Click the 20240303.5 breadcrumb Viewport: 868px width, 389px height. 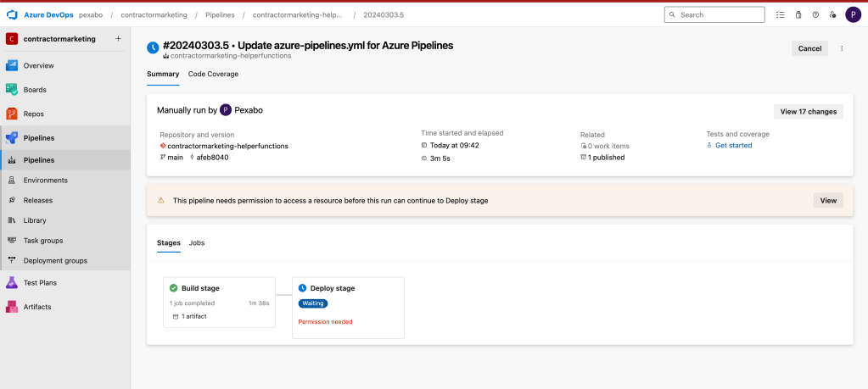(384, 15)
